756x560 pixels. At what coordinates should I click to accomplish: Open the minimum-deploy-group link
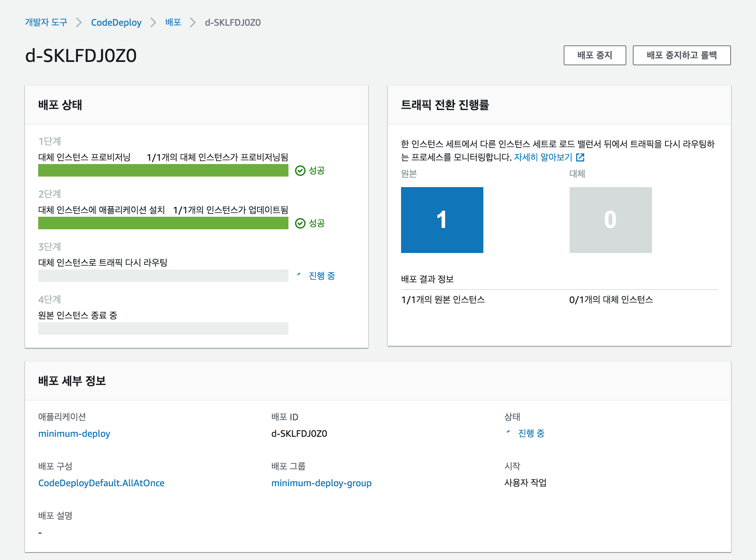point(321,483)
